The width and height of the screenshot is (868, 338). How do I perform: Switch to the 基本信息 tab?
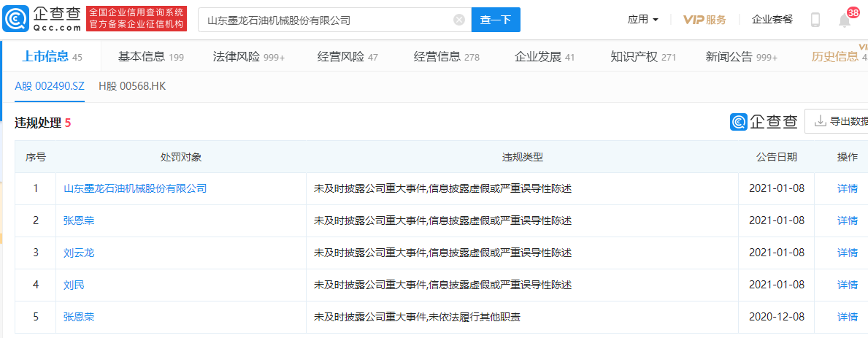click(x=150, y=56)
